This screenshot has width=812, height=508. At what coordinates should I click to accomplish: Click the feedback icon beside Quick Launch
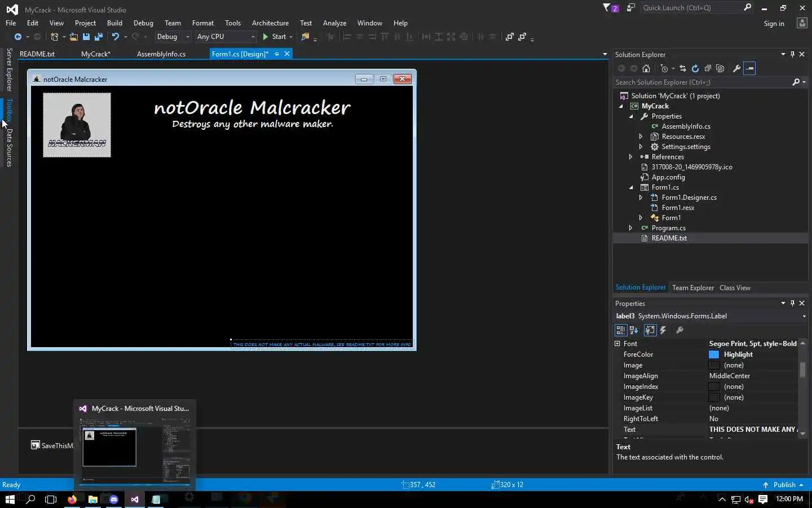point(630,8)
